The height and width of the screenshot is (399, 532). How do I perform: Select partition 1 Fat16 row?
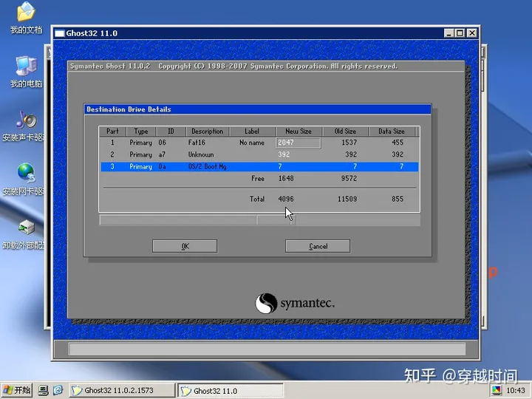259,143
